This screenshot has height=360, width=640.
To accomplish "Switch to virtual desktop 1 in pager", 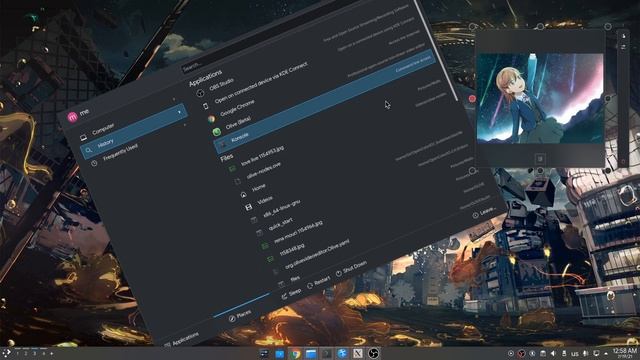I will 17,353.
